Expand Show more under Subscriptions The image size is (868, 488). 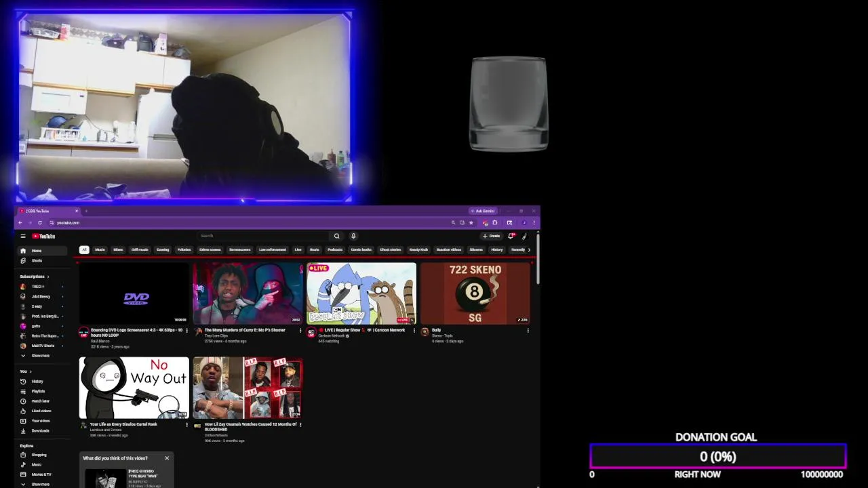[42, 355]
